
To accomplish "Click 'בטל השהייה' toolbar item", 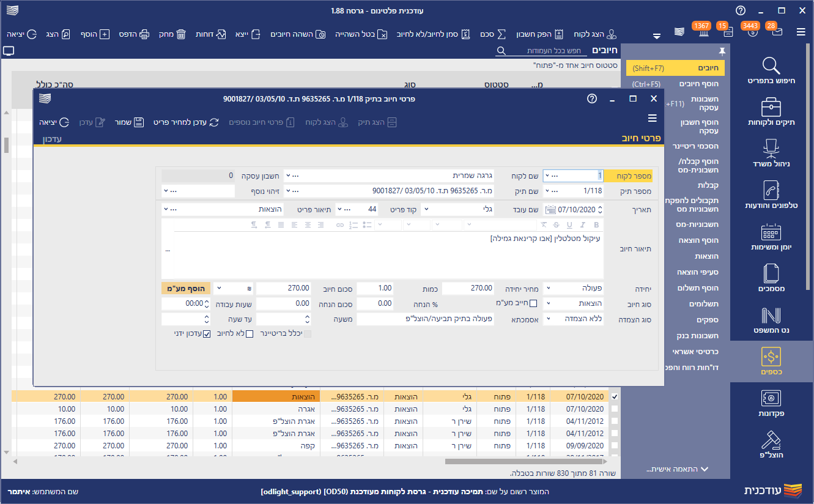I will [x=361, y=35].
